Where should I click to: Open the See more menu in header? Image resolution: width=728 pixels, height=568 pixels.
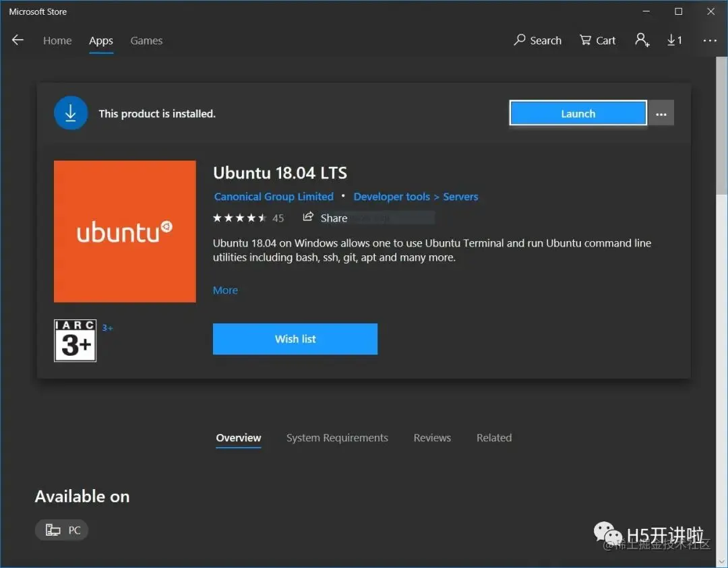(709, 41)
